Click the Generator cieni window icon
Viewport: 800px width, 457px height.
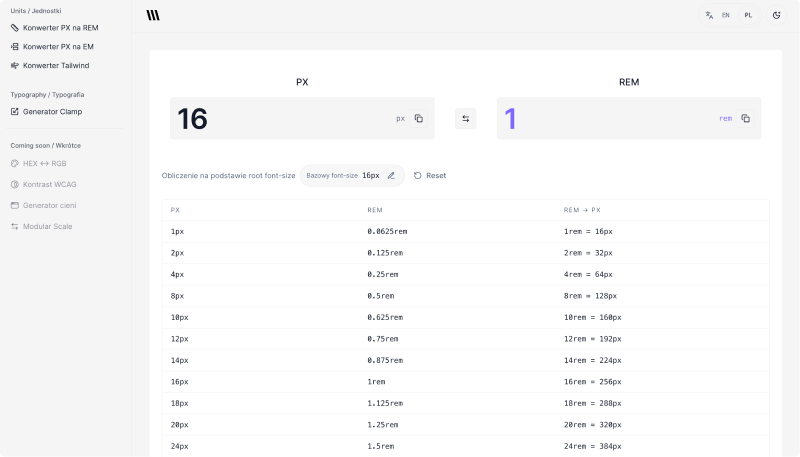[15, 206]
